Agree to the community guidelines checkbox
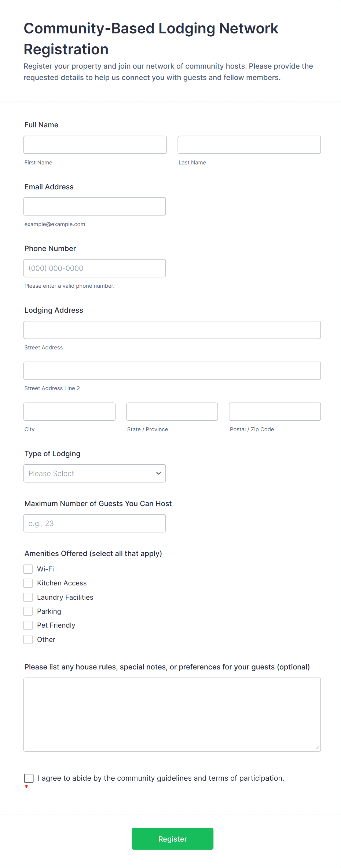The height and width of the screenshot is (868, 341). [x=29, y=778]
